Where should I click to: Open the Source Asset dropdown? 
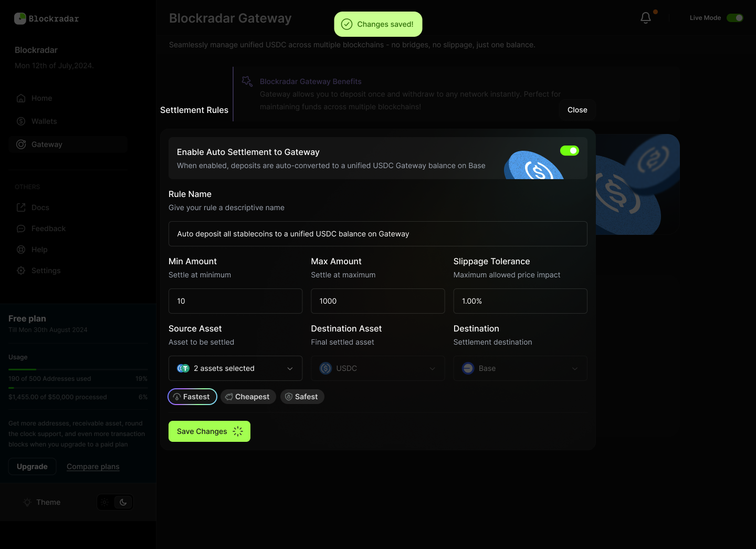(235, 368)
